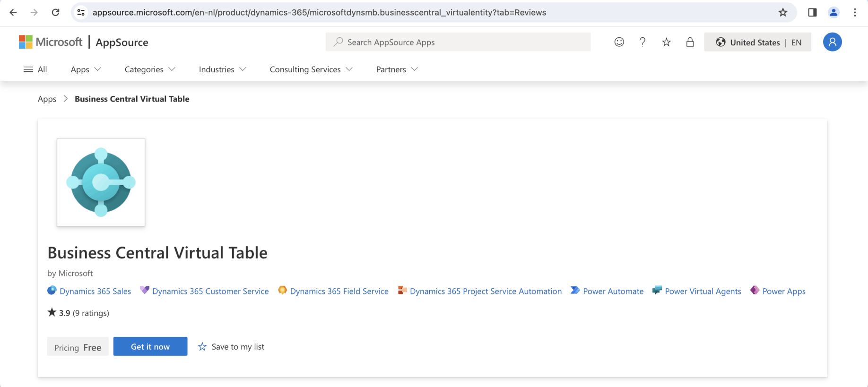Open the user account avatar icon

click(832, 42)
